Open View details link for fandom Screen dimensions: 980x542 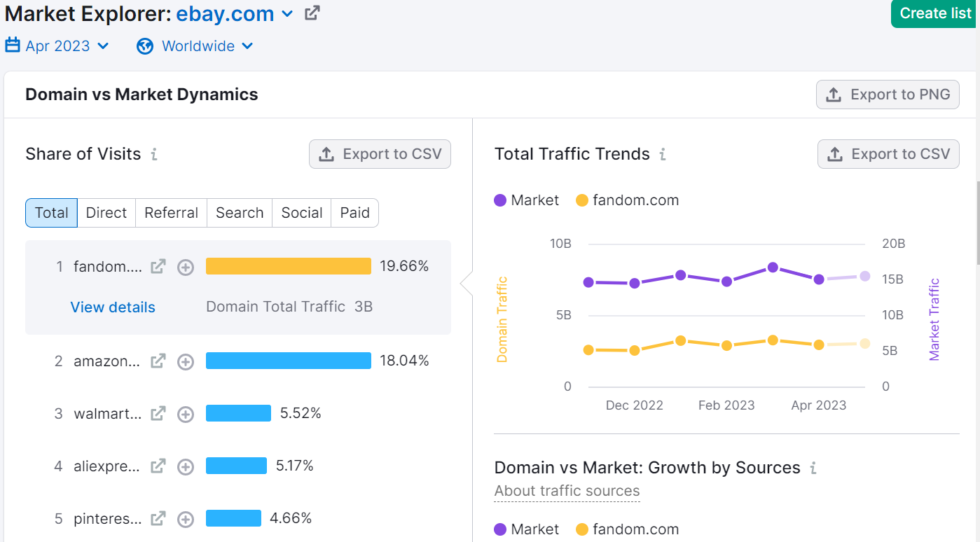tap(113, 307)
